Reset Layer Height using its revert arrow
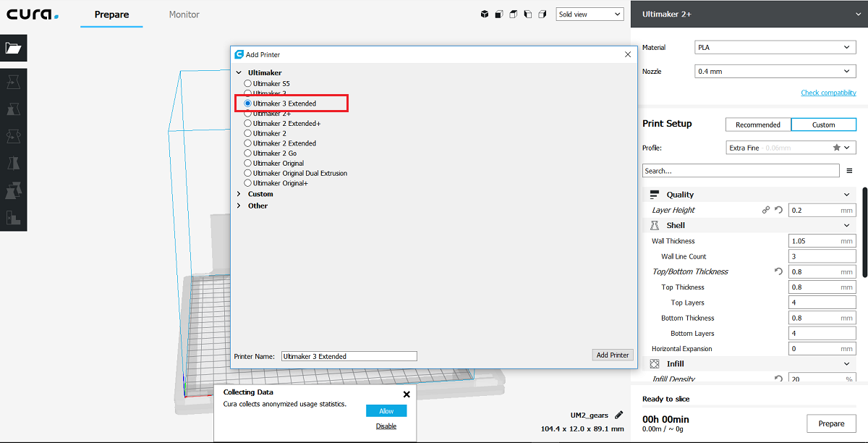This screenshot has width=868, height=443. 779,210
